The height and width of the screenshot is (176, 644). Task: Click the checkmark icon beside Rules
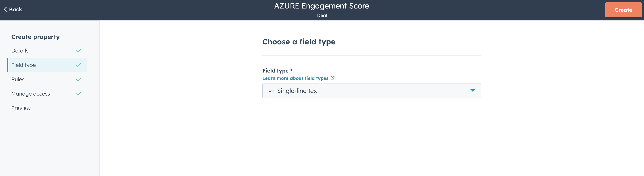79,80
